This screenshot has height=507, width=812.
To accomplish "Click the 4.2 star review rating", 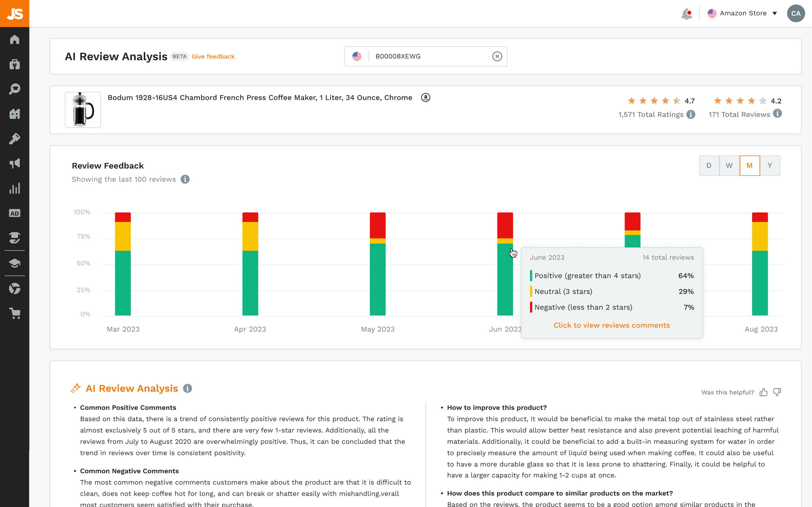I will click(748, 101).
